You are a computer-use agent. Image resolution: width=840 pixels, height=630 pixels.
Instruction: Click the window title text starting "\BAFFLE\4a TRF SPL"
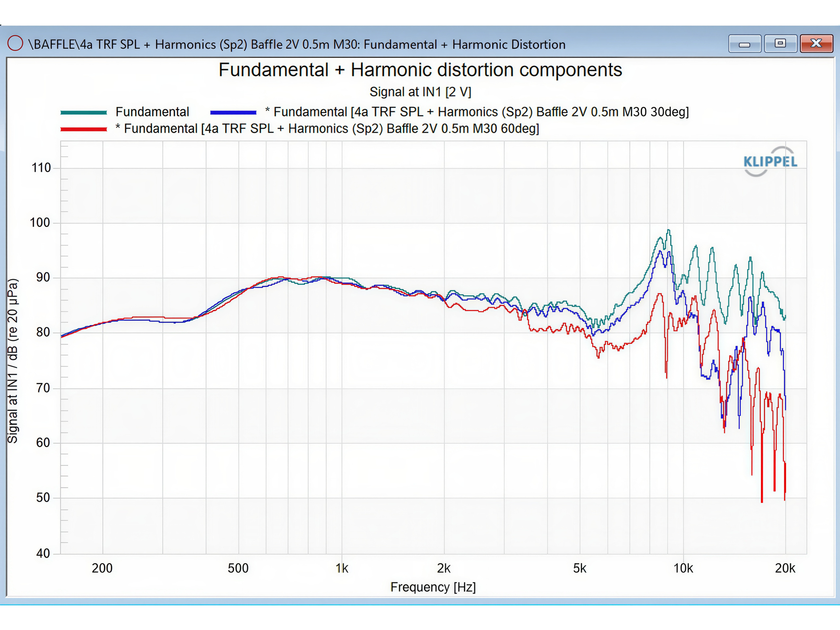[297, 44]
